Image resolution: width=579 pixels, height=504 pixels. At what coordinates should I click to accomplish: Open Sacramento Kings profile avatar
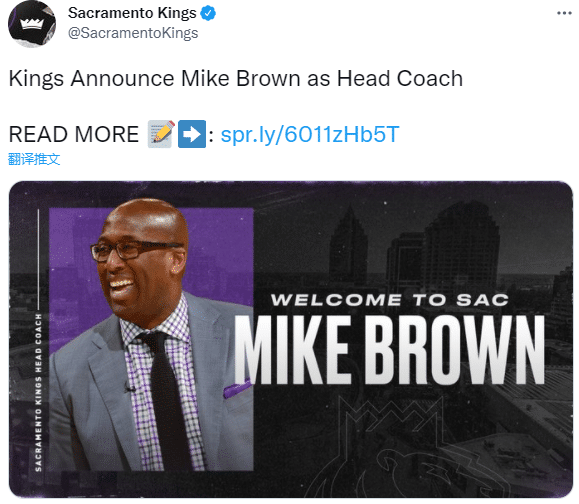tap(32, 24)
